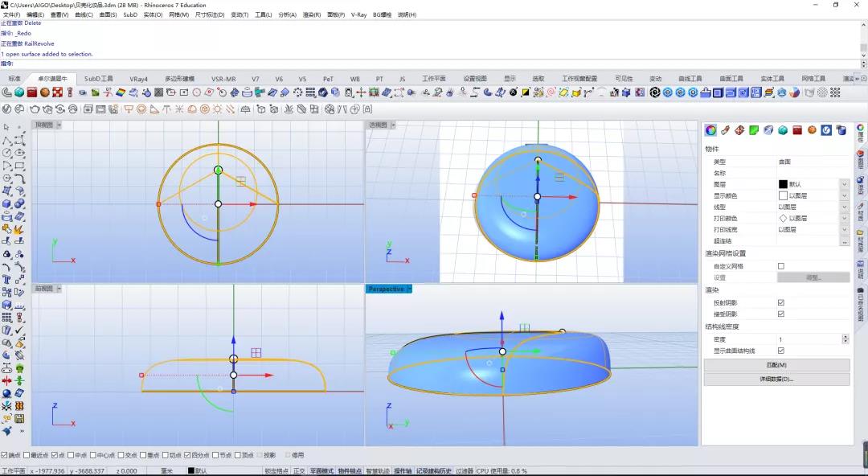Click the black layer color swatch
The width and height of the screenshot is (868, 476).
pos(783,184)
